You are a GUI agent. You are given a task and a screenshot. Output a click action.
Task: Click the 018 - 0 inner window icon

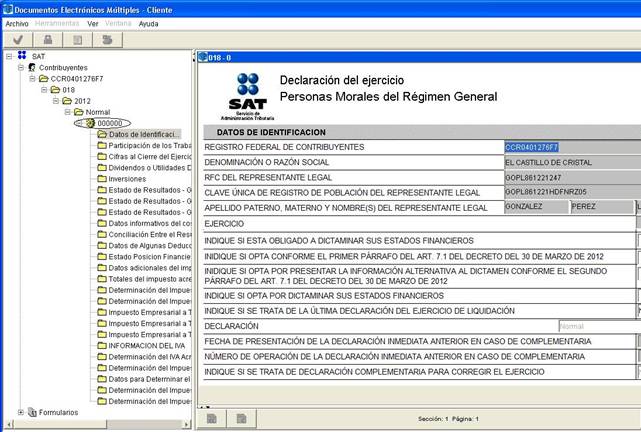click(203, 57)
